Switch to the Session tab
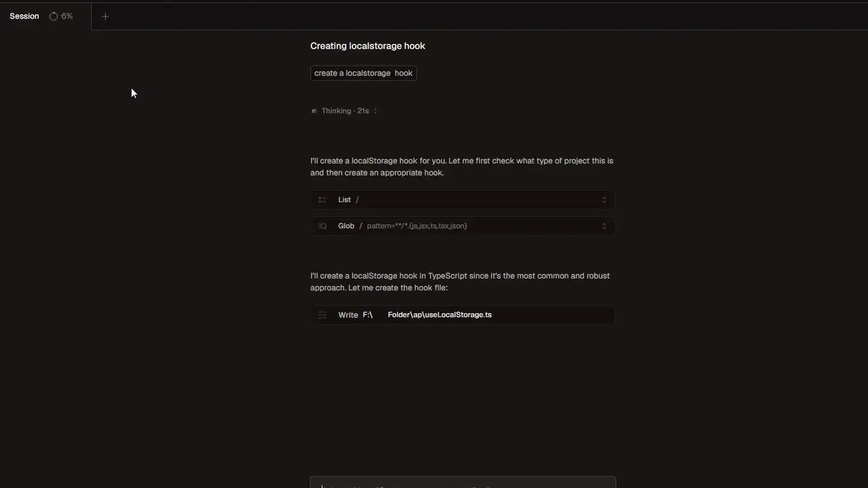Screen dimensions: 868x488 tap(24, 16)
